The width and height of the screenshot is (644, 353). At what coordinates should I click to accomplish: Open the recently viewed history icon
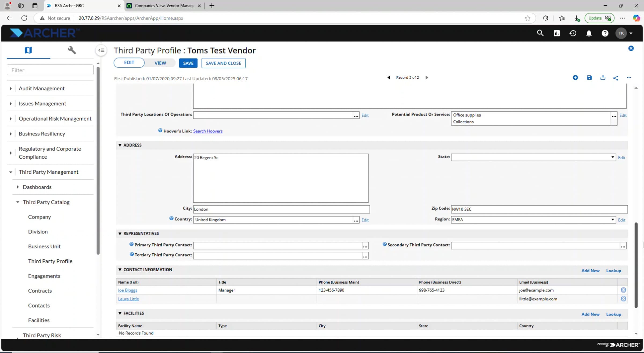(x=573, y=33)
